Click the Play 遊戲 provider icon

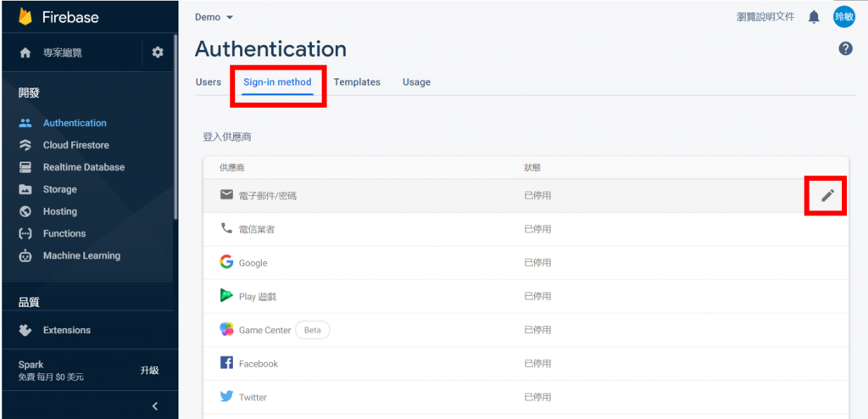[x=225, y=295]
